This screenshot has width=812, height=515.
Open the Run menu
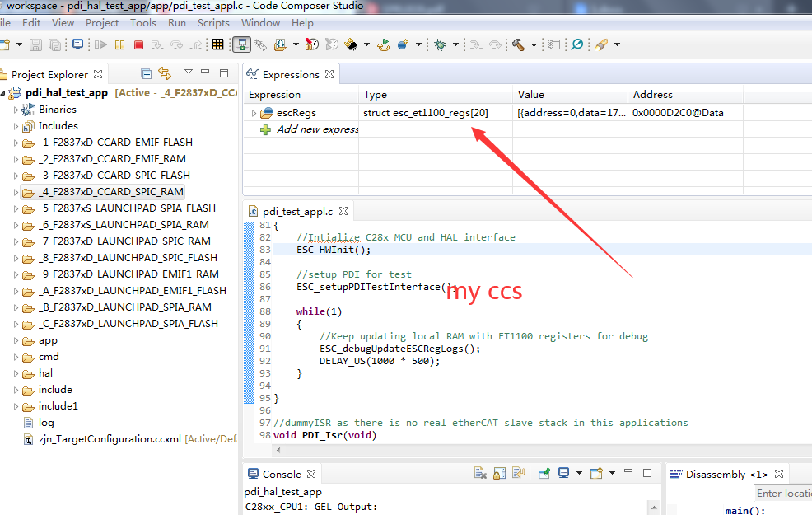click(x=176, y=23)
